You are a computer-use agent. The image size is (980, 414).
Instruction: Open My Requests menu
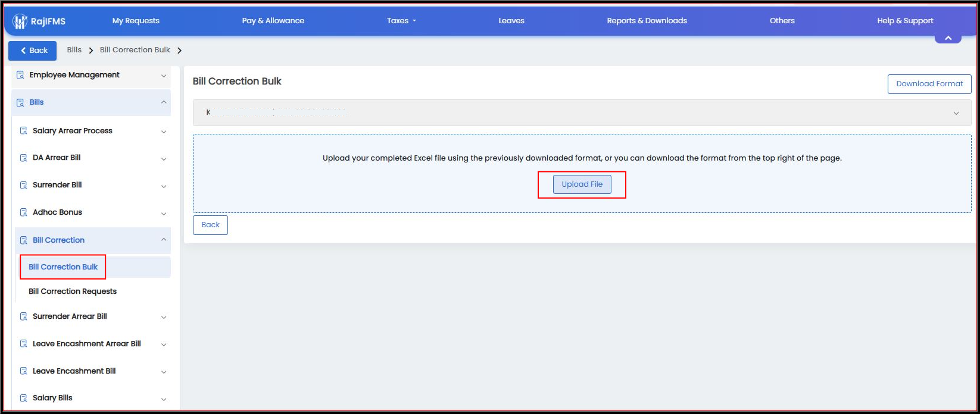tap(136, 21)
